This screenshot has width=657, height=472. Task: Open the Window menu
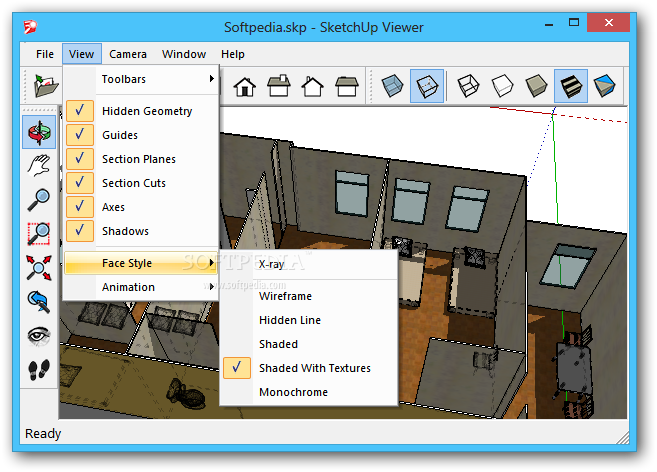click(x=184, y=54)
